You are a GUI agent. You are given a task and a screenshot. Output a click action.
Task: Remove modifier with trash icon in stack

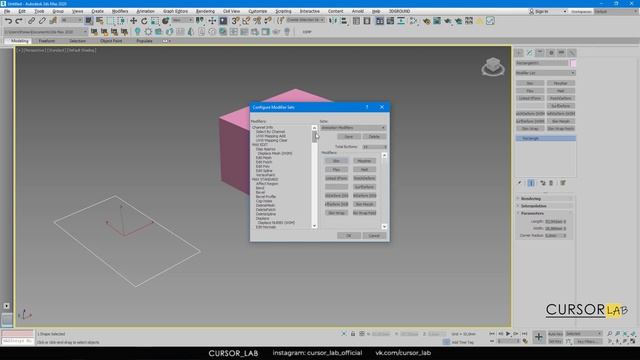tap(551, 183)
